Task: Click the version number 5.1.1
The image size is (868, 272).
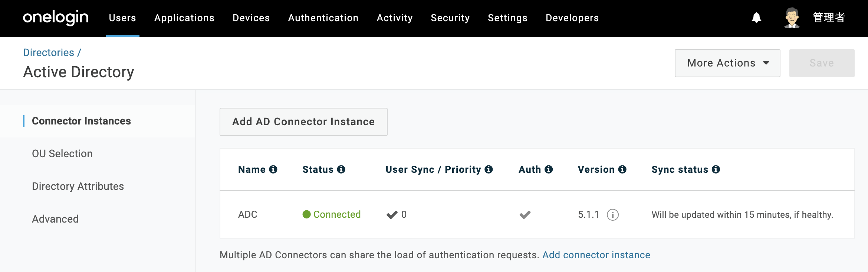Action: click(x=588, y=215)
